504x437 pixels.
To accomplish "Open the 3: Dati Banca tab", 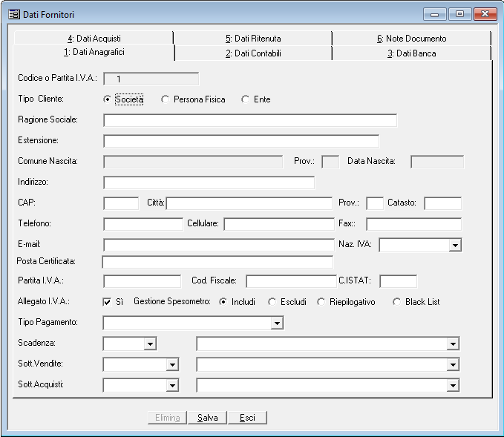I will point(412,53).
